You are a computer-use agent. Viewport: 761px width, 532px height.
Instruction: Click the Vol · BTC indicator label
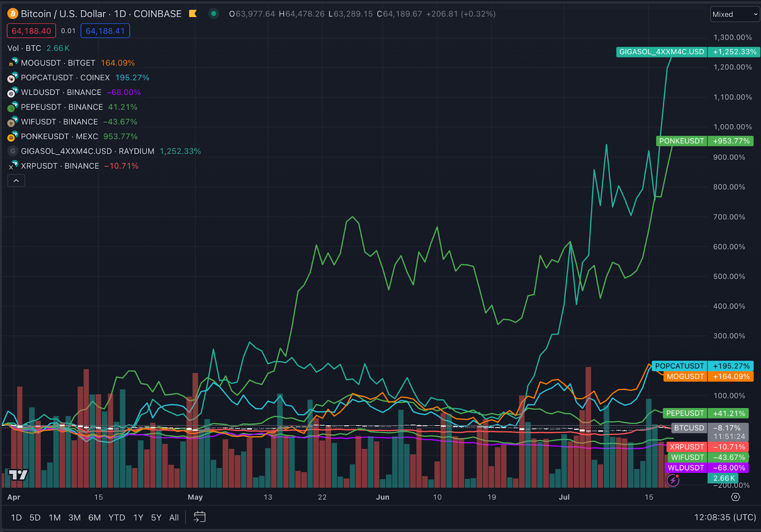click(24, 48)
